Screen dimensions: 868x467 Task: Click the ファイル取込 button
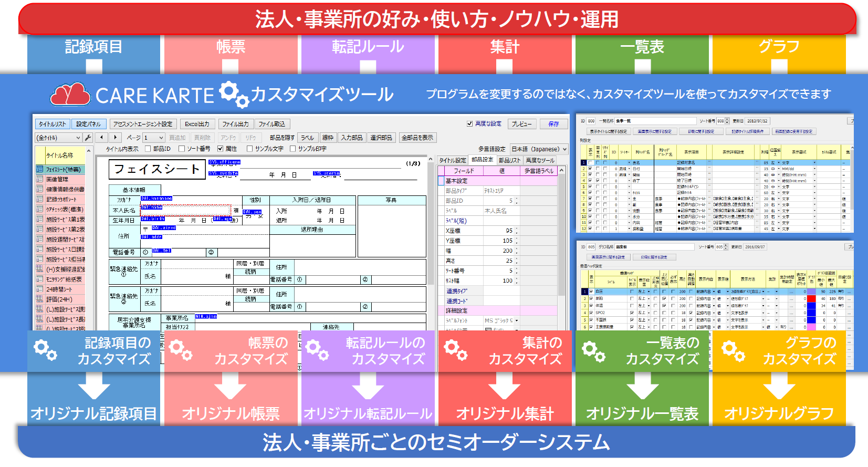tap(271, 124)
